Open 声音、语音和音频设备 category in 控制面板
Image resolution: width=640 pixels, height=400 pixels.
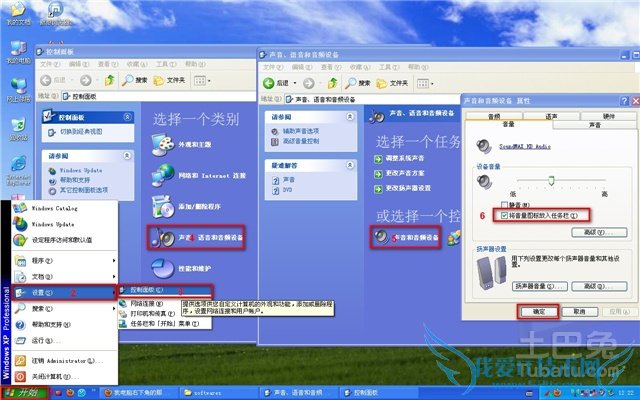coord(196,238)
